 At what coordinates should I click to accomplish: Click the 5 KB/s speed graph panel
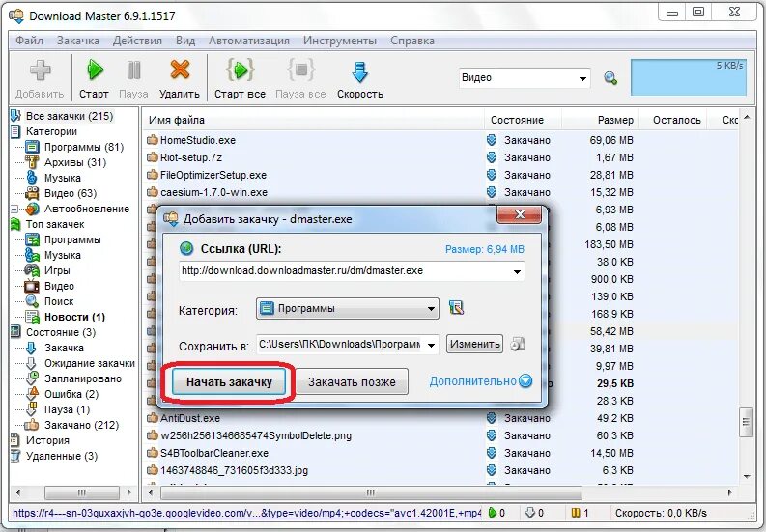(689, 77)
